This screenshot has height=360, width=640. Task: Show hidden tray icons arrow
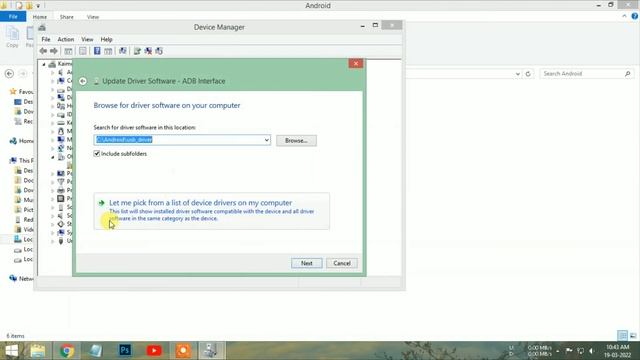click(x=558, y=351)
